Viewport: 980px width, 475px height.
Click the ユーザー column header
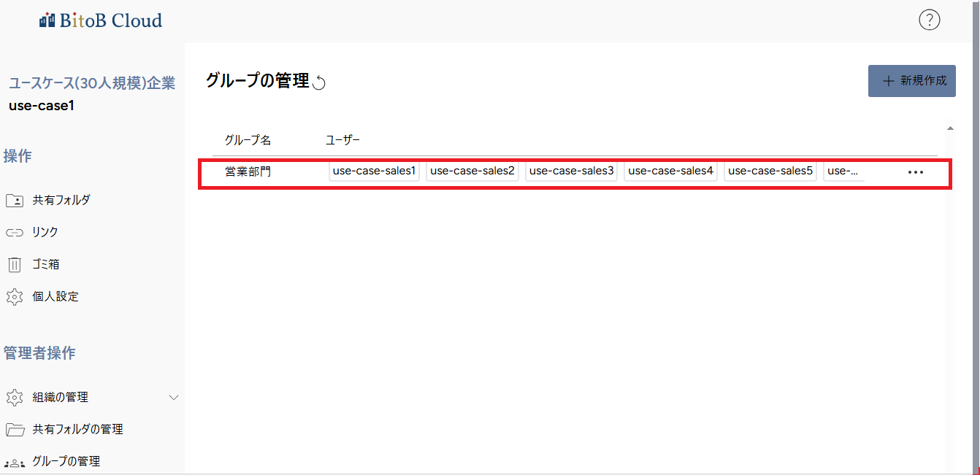coord(342,140)
